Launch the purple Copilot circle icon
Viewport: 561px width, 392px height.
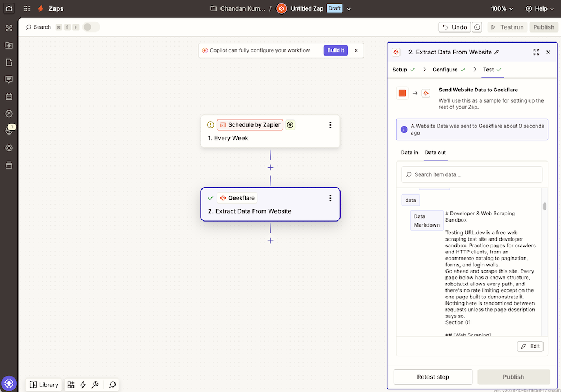(x=9, y=384)
